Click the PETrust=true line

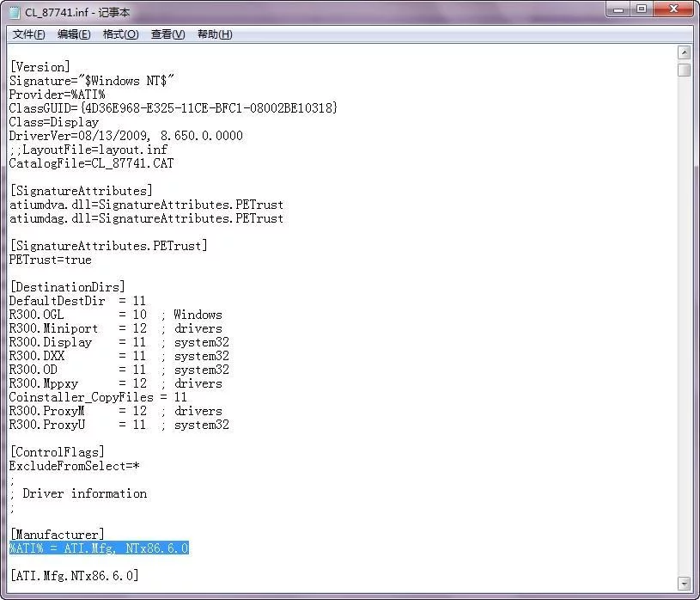(x=51, y=260)
